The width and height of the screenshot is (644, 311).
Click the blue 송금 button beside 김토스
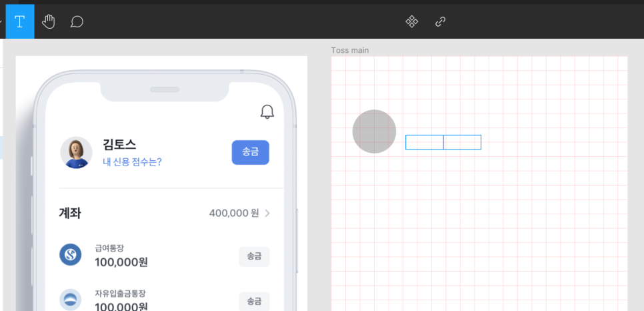(251, 153)
